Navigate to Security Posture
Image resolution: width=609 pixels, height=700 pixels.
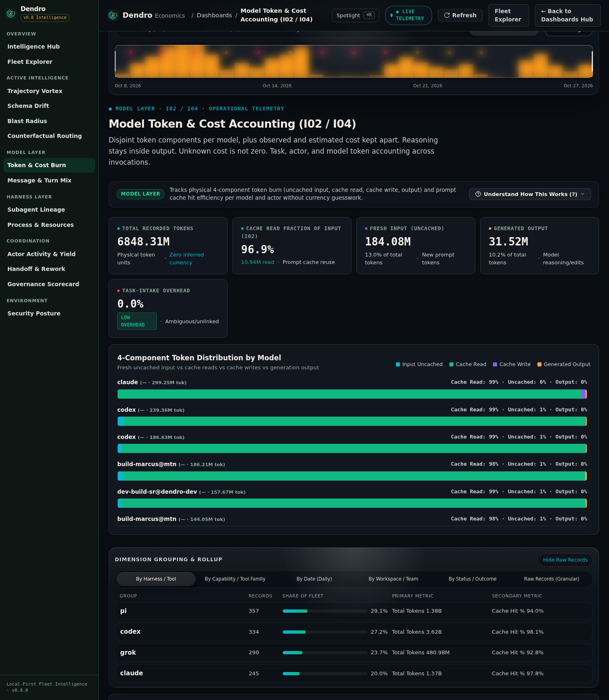49,313
